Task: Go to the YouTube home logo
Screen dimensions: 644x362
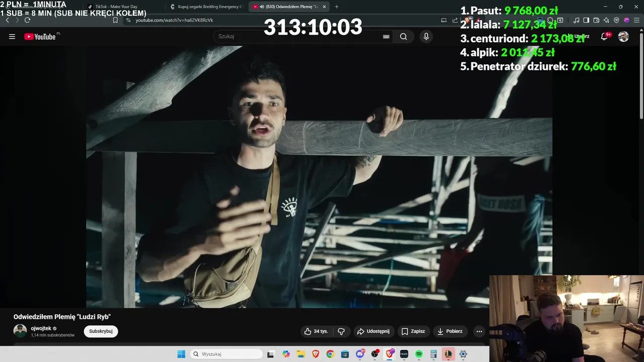Action: coord(40,37)
